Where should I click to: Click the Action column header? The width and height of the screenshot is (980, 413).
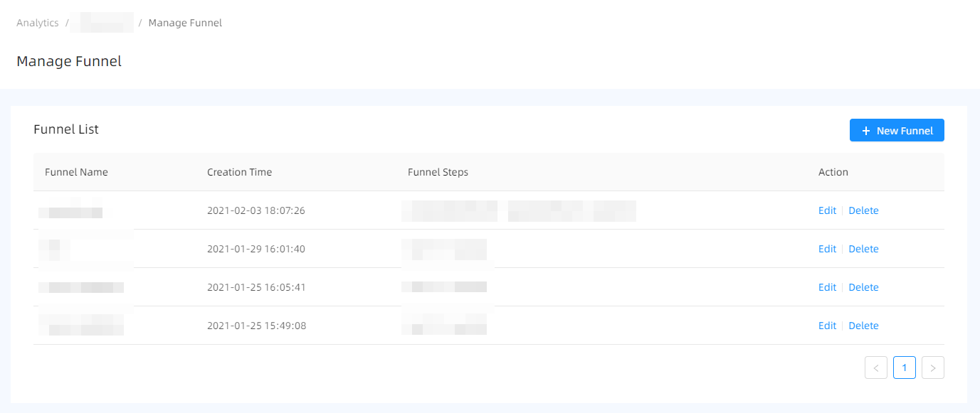pos(833,171)
